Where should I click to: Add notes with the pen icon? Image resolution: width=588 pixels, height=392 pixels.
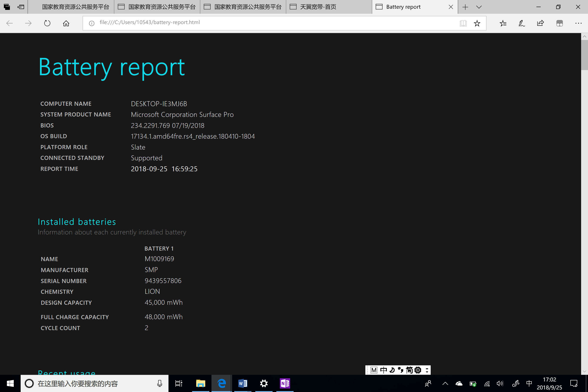pos(522,23)
